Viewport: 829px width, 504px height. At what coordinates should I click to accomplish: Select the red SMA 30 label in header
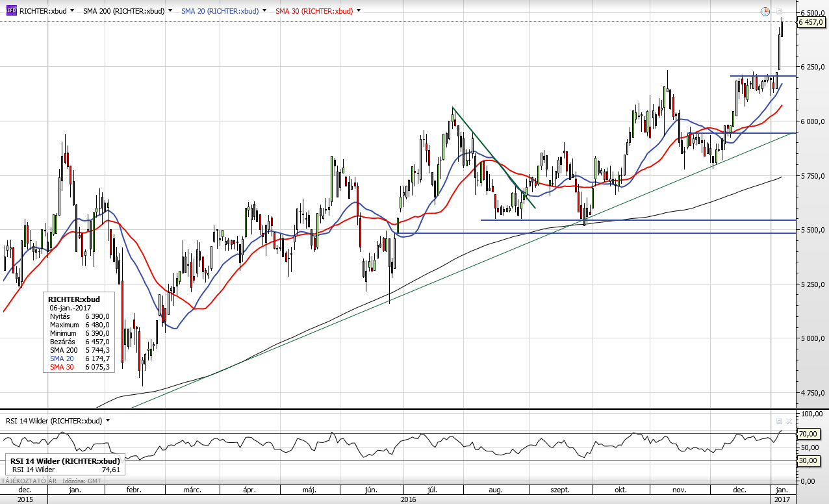tap(314, 11)
